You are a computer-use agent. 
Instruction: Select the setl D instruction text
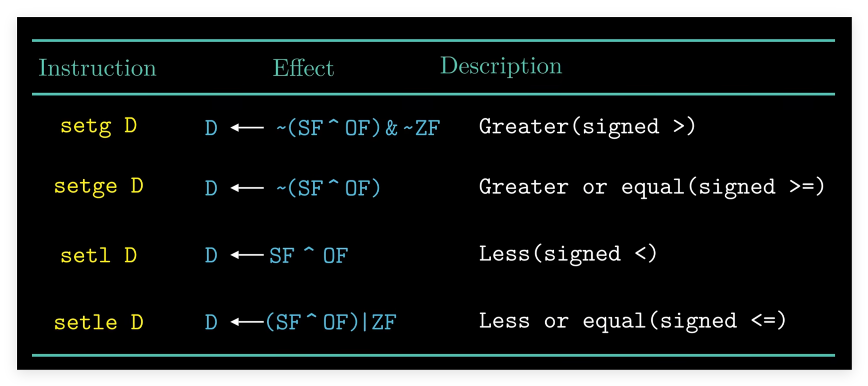click(x=99, y=256)
